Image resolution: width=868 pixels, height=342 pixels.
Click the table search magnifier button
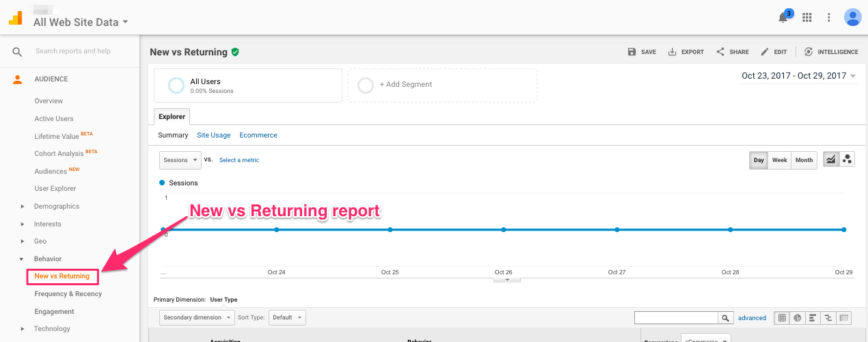tap(726, 318)
